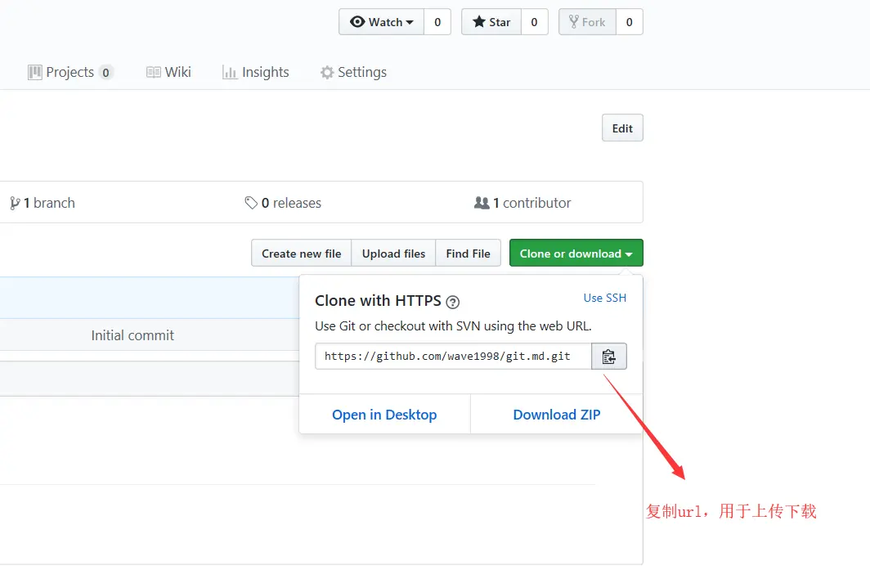Screen dimensions: 870x588
Task: Open in Desktop link
Action: [384, 415]
